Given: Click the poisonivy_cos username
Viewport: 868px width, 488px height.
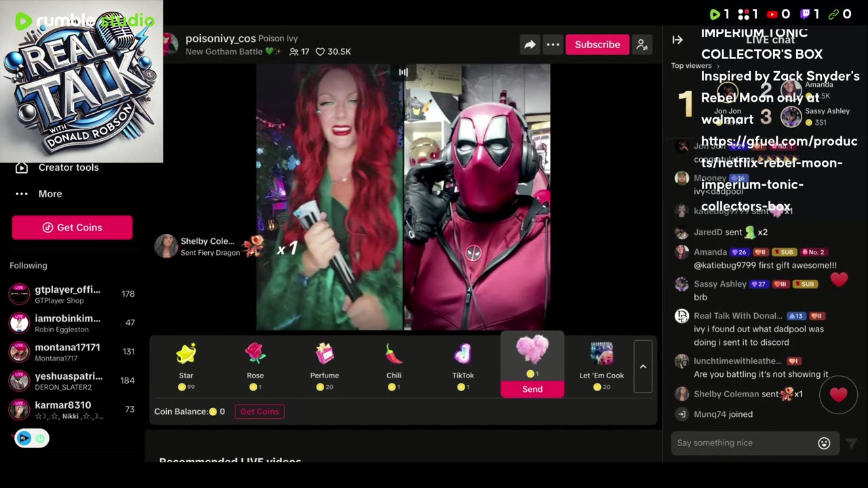Looking at the screenshot, I should click(x=220, y=39).
